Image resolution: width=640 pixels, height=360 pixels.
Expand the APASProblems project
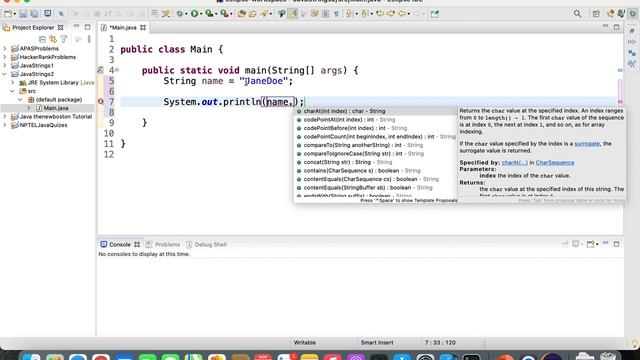(5, 49)
